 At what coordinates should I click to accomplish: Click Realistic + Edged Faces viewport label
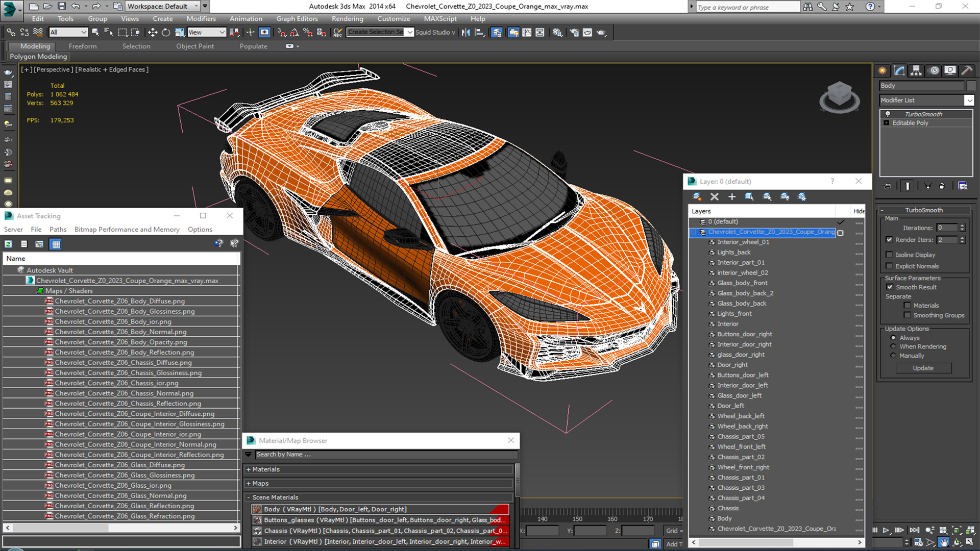tap(112, 69)
